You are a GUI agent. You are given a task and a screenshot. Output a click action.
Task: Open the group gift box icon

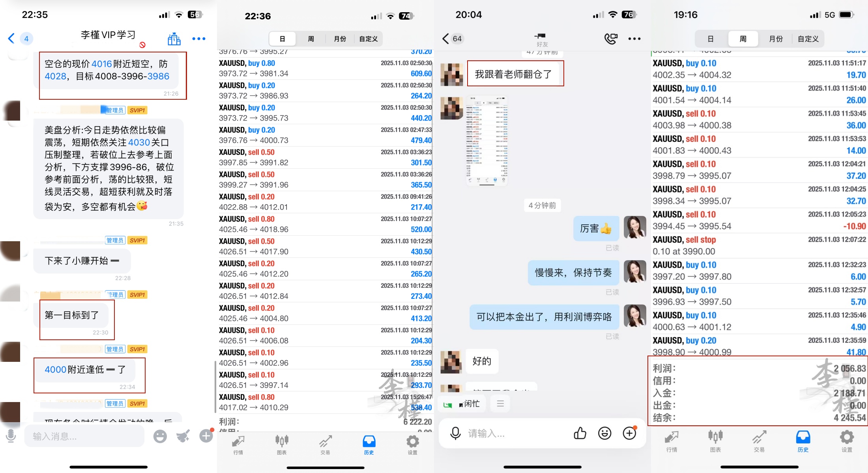point(174,39)
